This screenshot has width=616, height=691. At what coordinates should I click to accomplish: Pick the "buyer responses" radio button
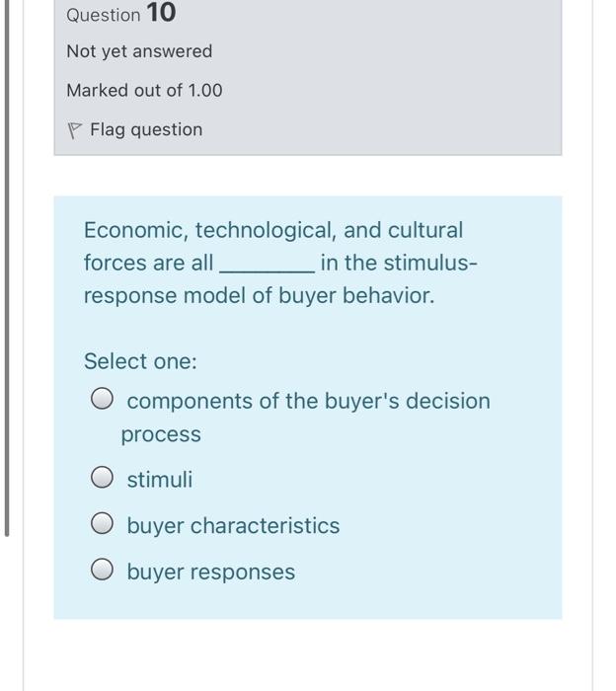pos(102,572)
